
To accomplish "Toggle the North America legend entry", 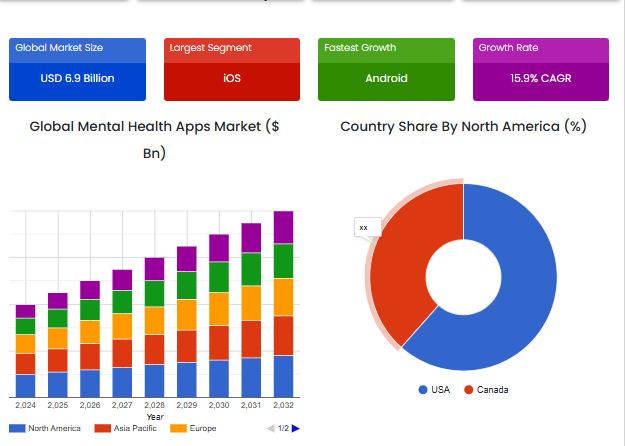I will [x=46, y=428].
